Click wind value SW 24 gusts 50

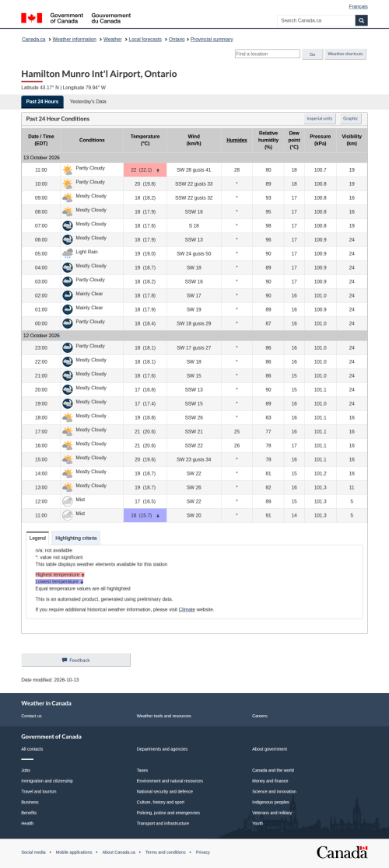point(194,253)
